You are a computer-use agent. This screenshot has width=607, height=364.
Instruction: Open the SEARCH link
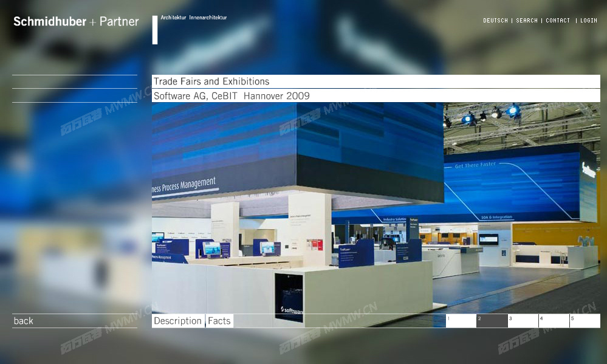point(526,21)
